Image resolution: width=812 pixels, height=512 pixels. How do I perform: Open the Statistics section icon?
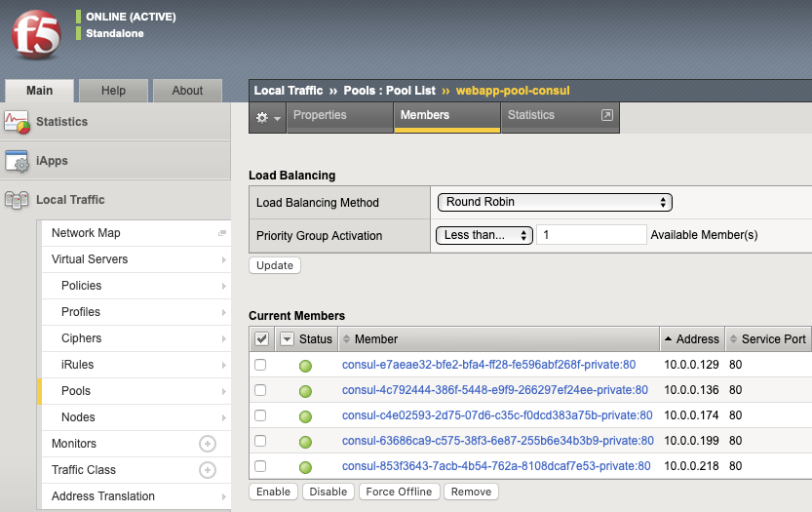coord(17,122)
